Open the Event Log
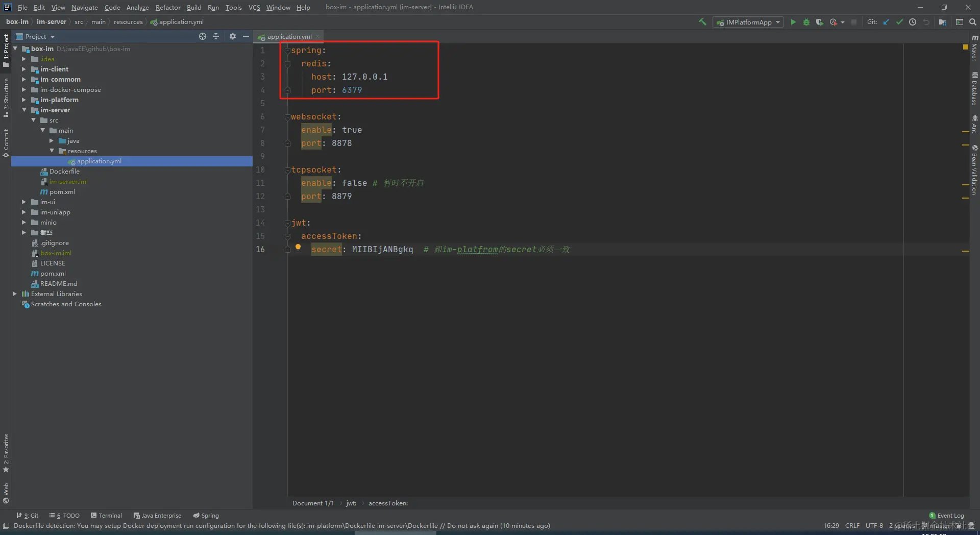Screen dimensions: 980x535 coord(947,515)
